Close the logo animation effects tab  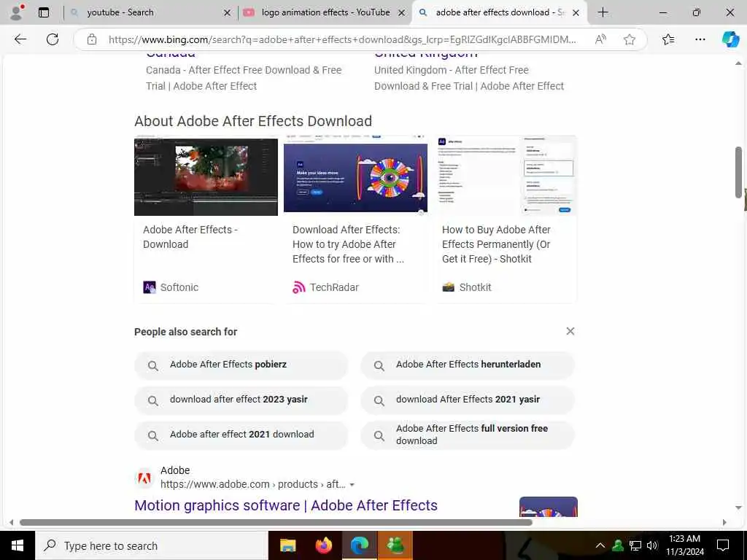coord(402,13)
